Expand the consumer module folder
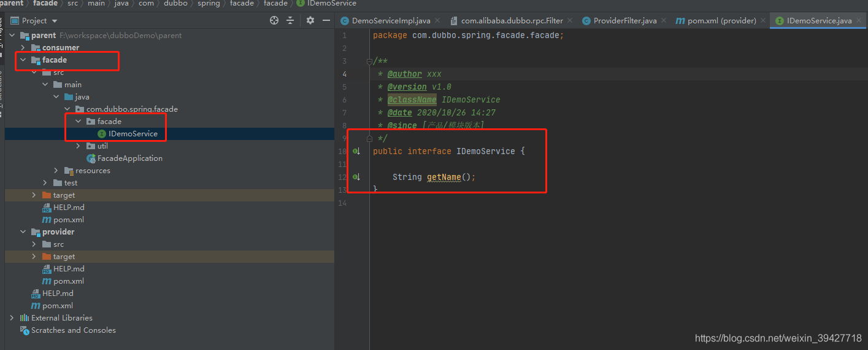The width and height of the screenshot is (868, 350). [x=23, y=47]
